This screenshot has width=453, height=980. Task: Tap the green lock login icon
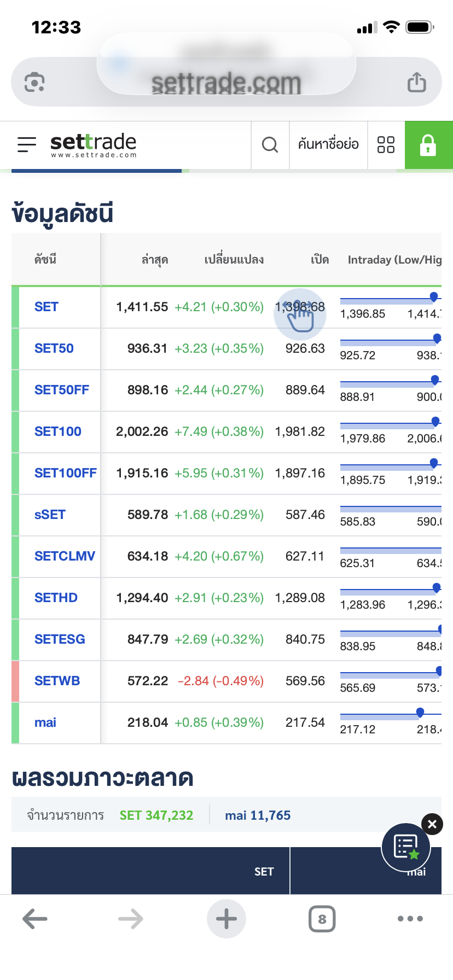click(x=428, y=145)
